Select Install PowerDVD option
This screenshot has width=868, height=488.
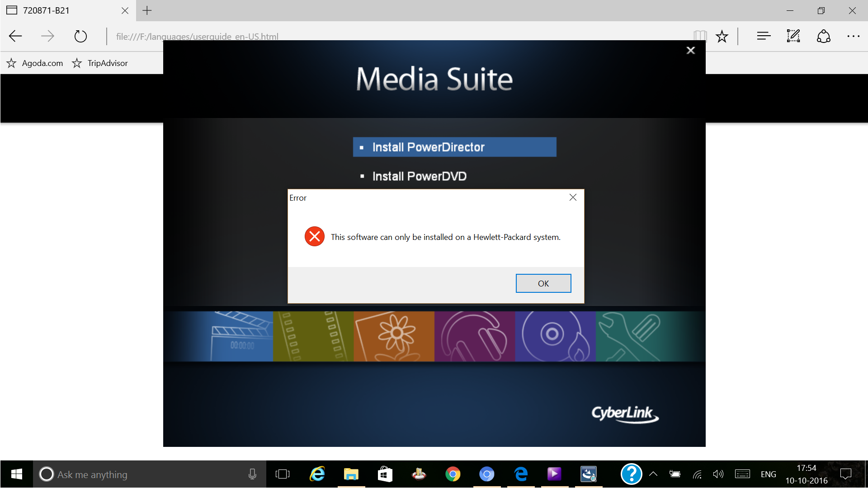(419, 176)
